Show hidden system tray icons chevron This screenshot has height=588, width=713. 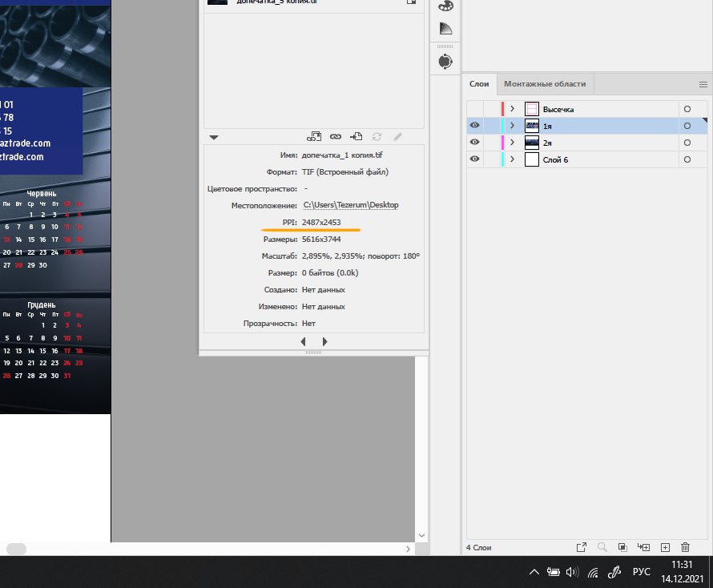pyautogui.click(x=534, y=572)
